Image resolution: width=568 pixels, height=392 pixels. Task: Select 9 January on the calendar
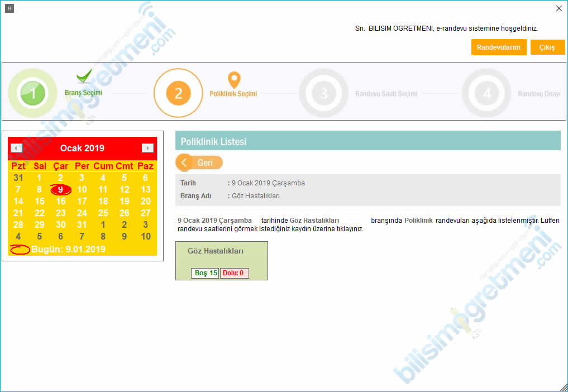pos(60,189)
